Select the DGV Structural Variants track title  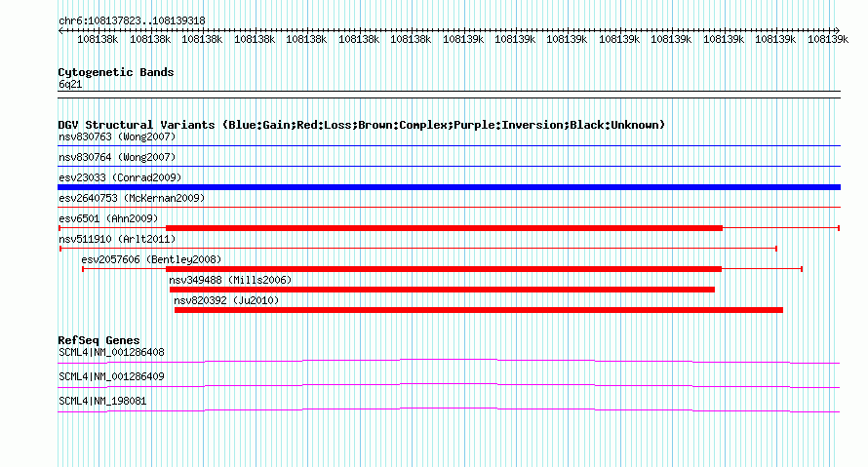coord(361,125)
